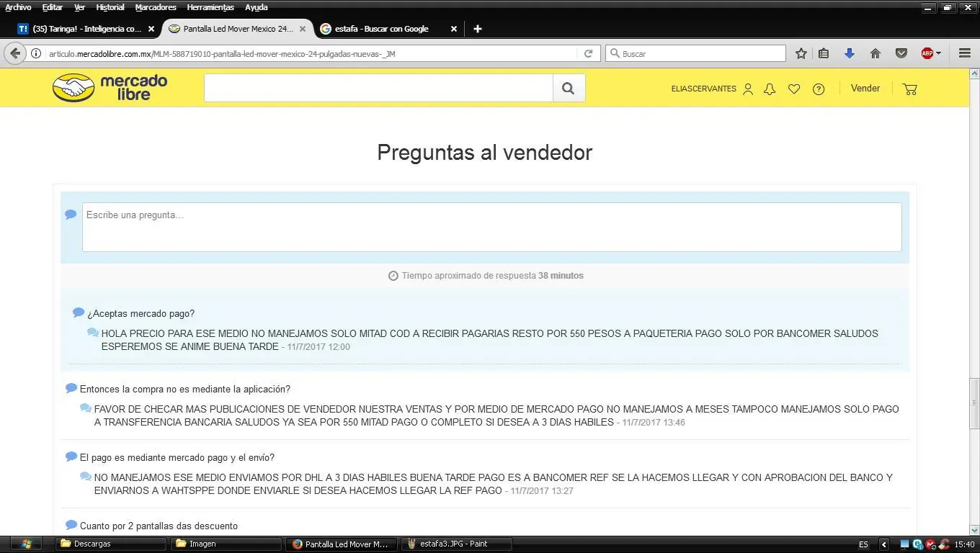Open the Imagen folder taskbar item
This screenshot has height=553, width=980.
coord(226,544)
